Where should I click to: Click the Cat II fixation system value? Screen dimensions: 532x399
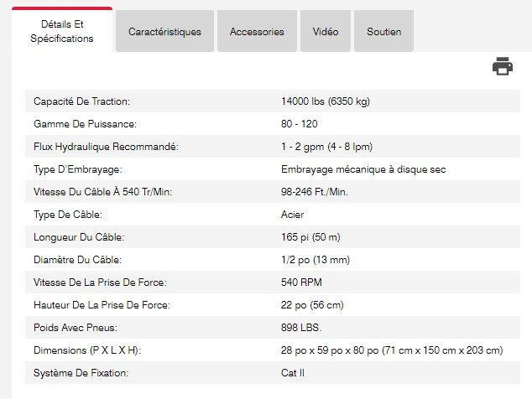coord(294,372)
